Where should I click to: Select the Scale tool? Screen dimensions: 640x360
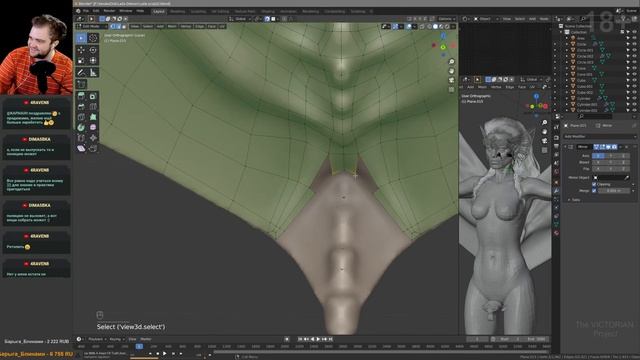pos(81,61)
